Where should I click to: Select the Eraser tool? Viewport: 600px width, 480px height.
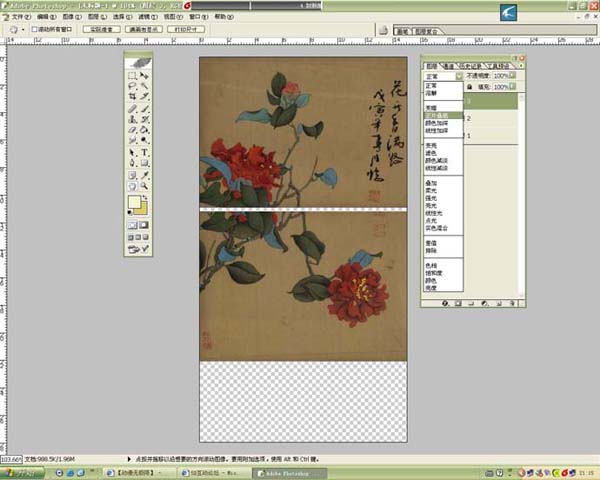point(132,130)
